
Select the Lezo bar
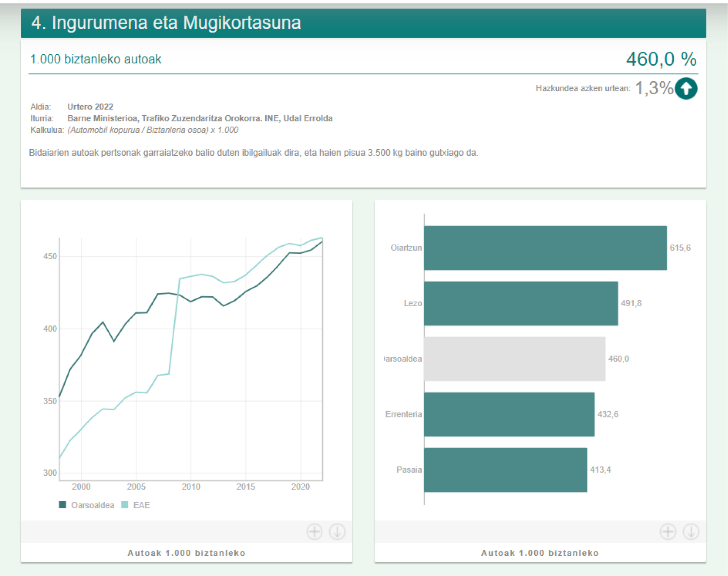[521, 303]
